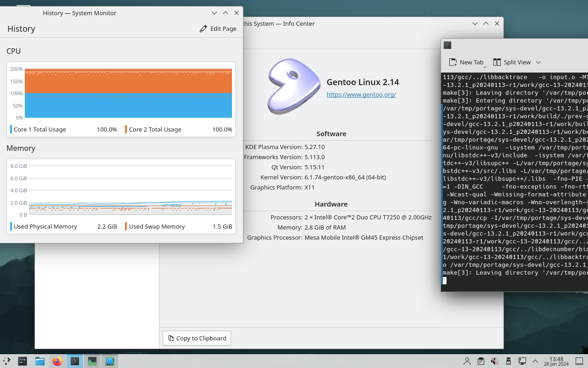Maximize the System Monitor window

(226, 13)
